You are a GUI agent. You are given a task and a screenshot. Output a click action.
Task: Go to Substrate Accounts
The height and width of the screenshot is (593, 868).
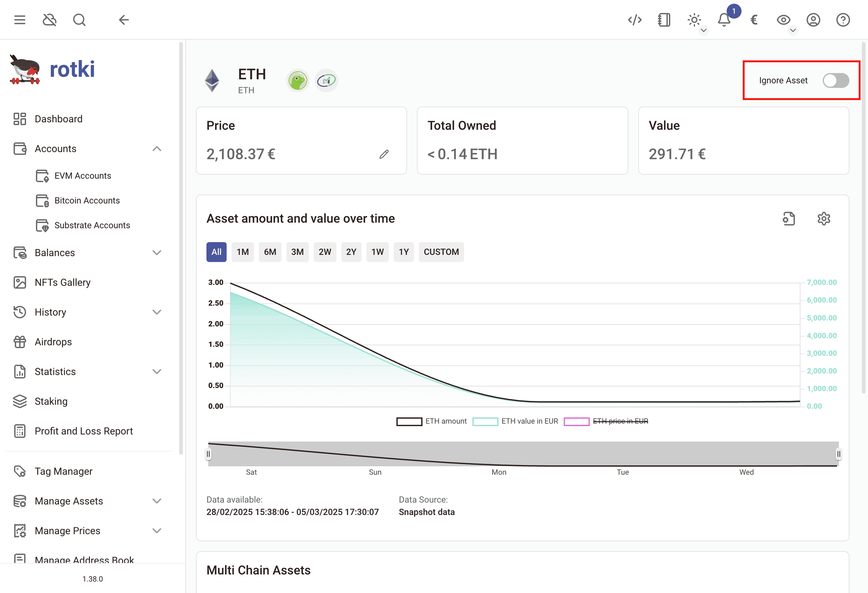pyautogui.click(x=92, y=225)
